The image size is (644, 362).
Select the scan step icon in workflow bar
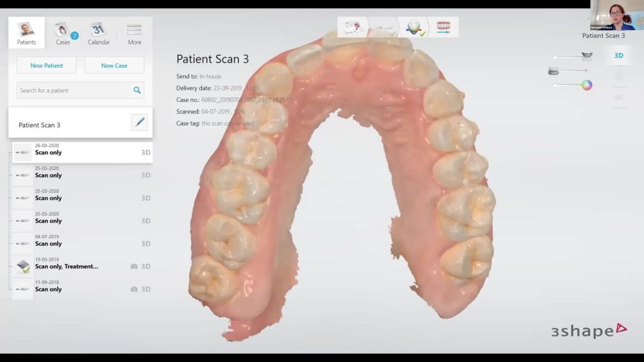pyautogui.click(x=384, y=27)
